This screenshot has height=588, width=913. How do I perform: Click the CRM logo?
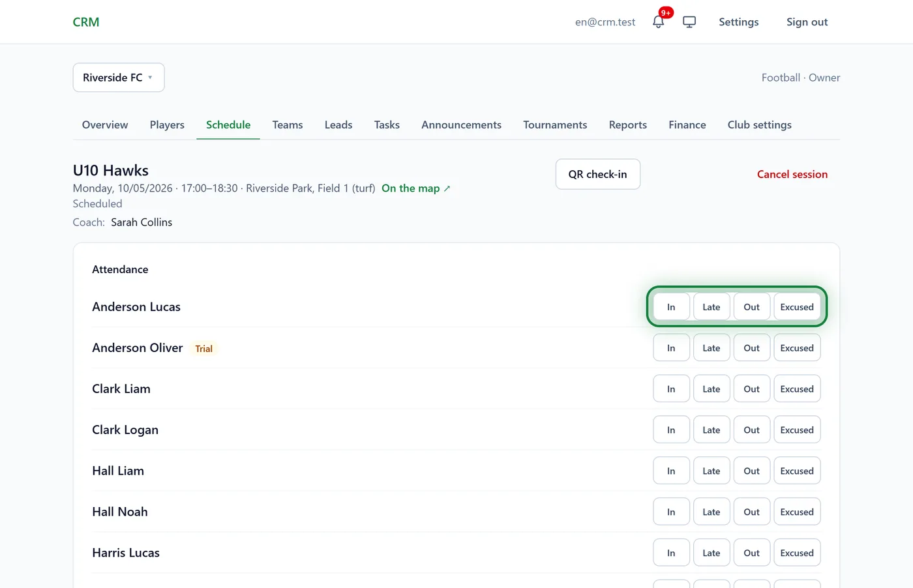[86, 22]
